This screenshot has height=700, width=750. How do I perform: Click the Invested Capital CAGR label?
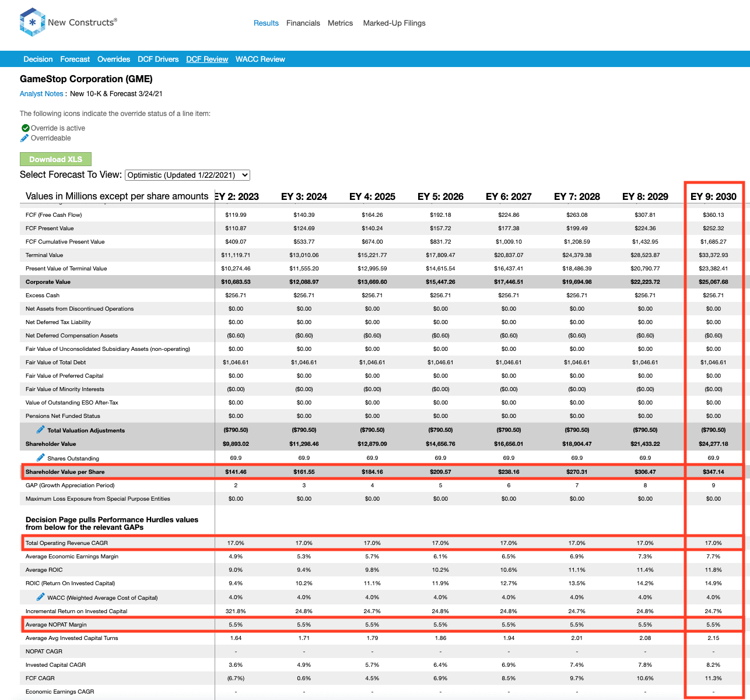click(55, 665)
